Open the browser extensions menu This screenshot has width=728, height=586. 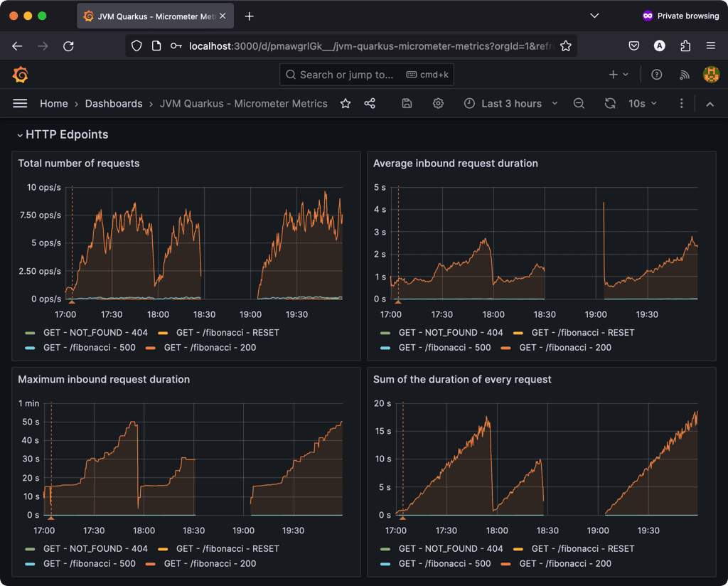coord(685,46)
